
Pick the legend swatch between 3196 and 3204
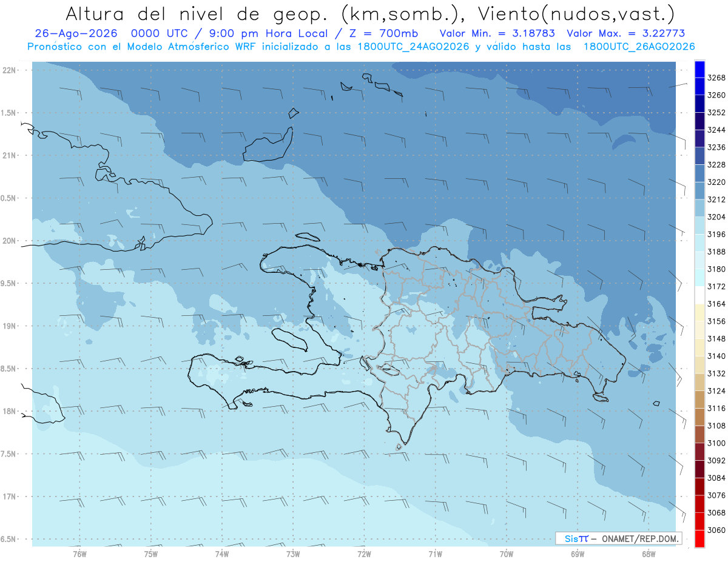click(x=699, y=226)
